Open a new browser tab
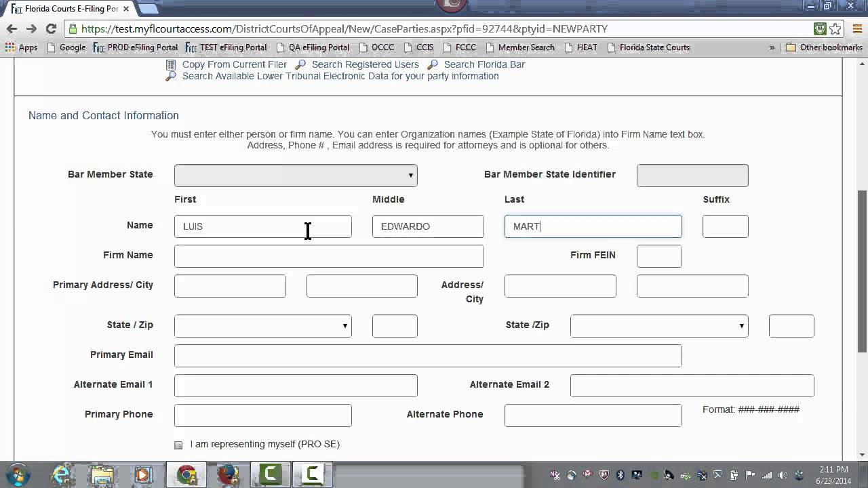The height and width of the screenshot is (488, 868). click(x=149, y=8)
